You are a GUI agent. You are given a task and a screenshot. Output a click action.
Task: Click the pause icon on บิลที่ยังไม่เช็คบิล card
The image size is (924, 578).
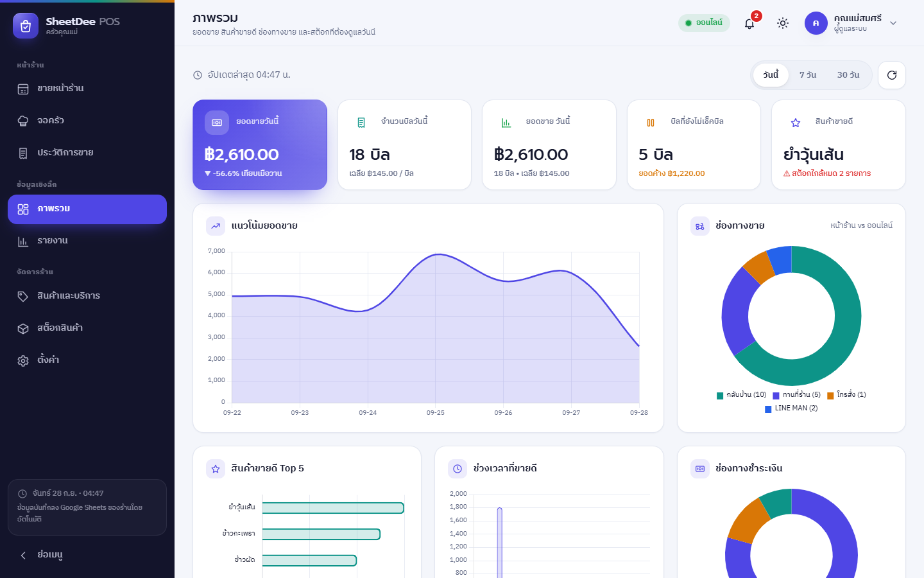tap(651, 123)
